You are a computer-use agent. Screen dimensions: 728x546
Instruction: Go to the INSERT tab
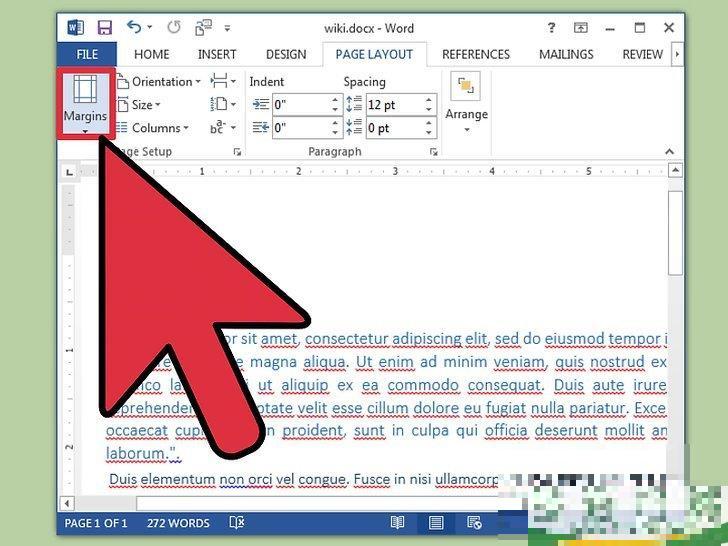point(217,54)
